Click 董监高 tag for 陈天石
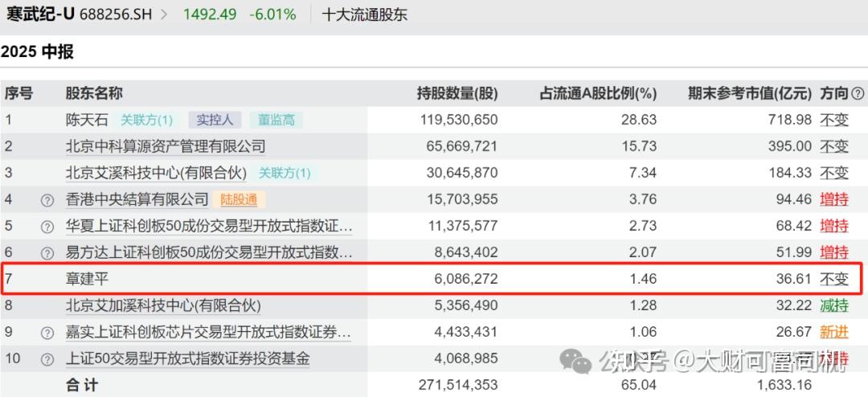This screenshot has height=397, width=868. point(276,120)
